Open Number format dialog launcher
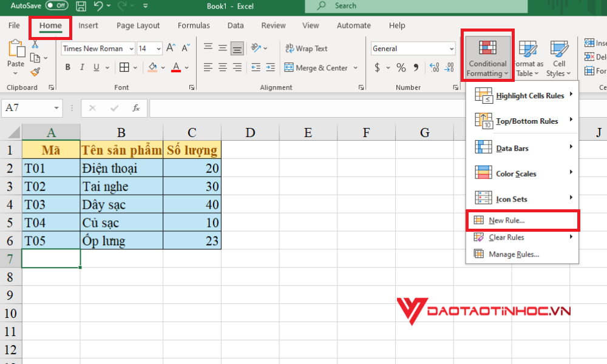 pos(456,88)
